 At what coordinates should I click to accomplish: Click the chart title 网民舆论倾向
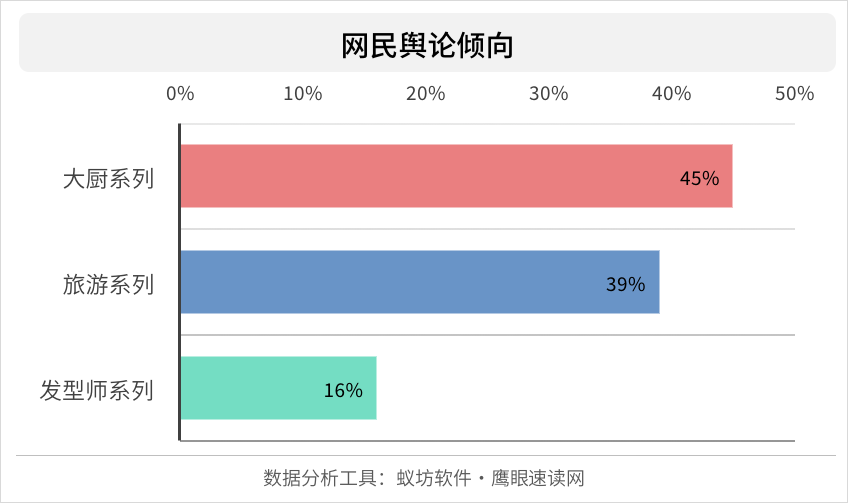coord(427,45)
